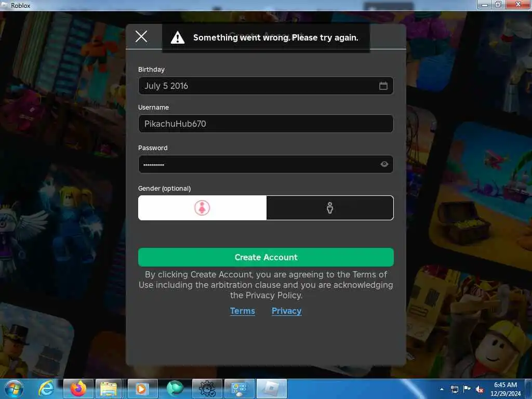Toggle password visibility eye icon
Screen dimensions: 532x399
(384, 164)
